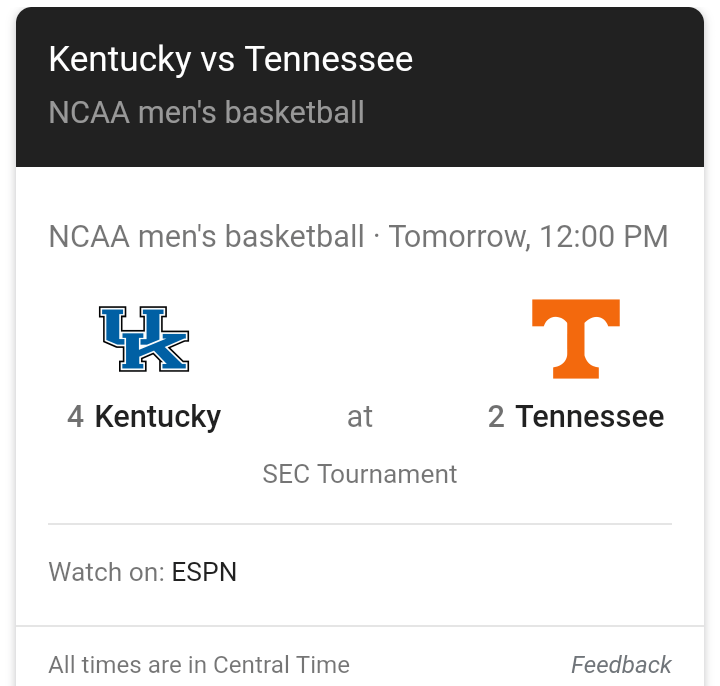Click the divider line below SEC Tournament
This screenshot has height=686, width=720.
[360, 523]
